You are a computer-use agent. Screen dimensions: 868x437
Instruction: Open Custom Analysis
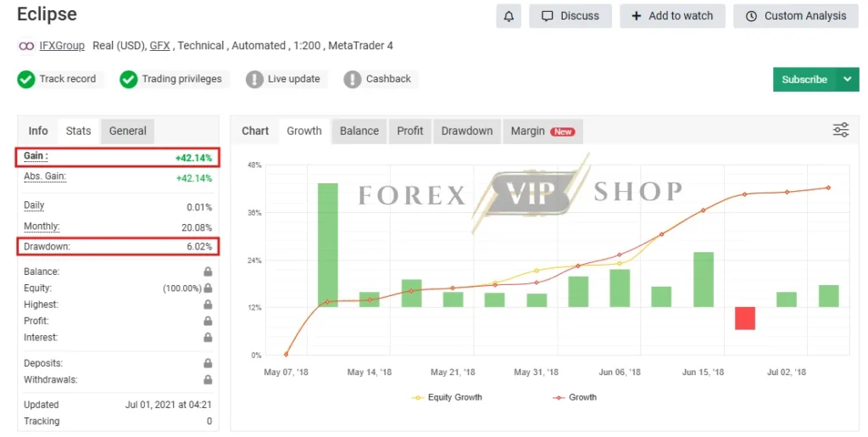(x=796, y=16)
